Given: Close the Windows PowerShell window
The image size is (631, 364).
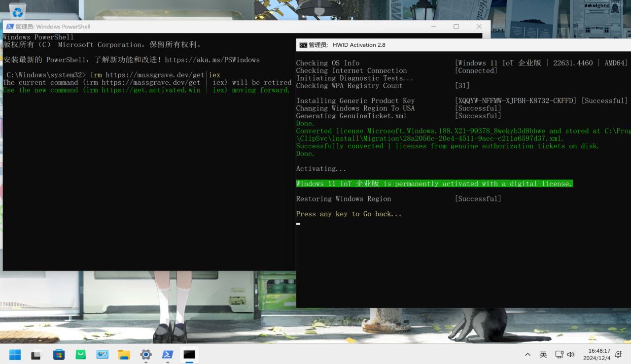Looking at the screenshot, I should pyautogui.click(x=479, y=27).
